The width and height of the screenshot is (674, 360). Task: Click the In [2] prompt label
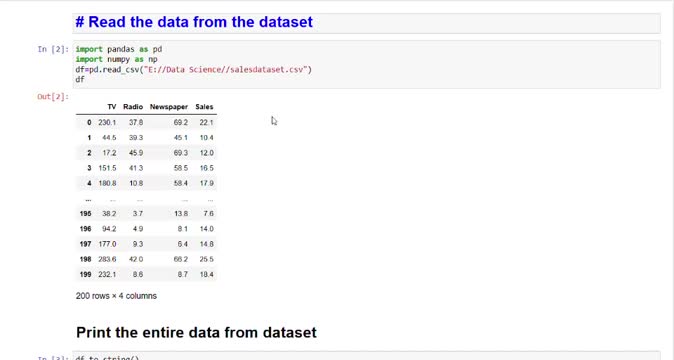53,49
